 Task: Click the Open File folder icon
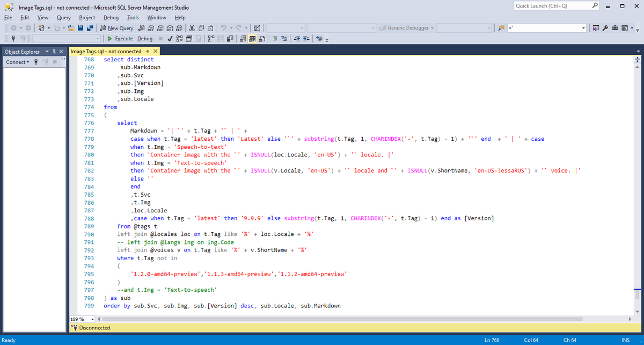click(x=71, y=28)
